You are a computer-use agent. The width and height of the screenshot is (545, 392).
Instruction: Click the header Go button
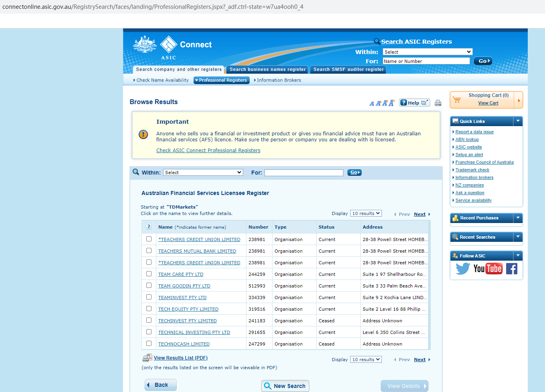(x=482, y=61)
